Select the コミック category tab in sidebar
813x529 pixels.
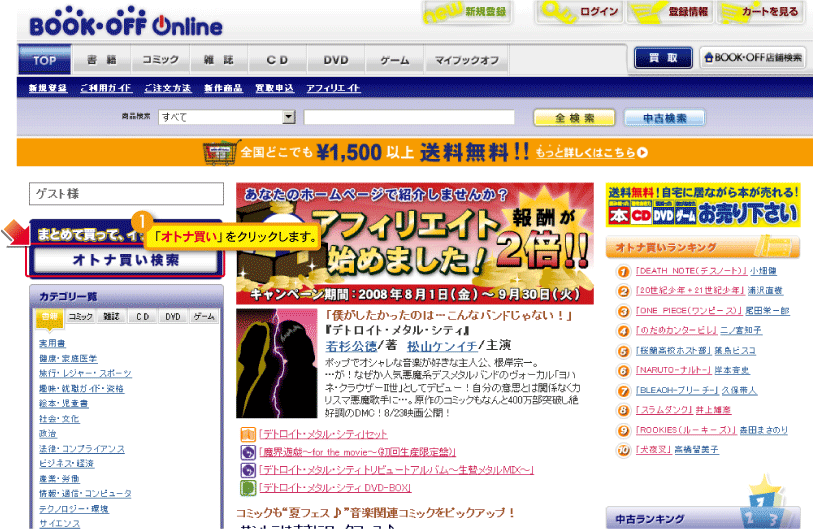80,316
